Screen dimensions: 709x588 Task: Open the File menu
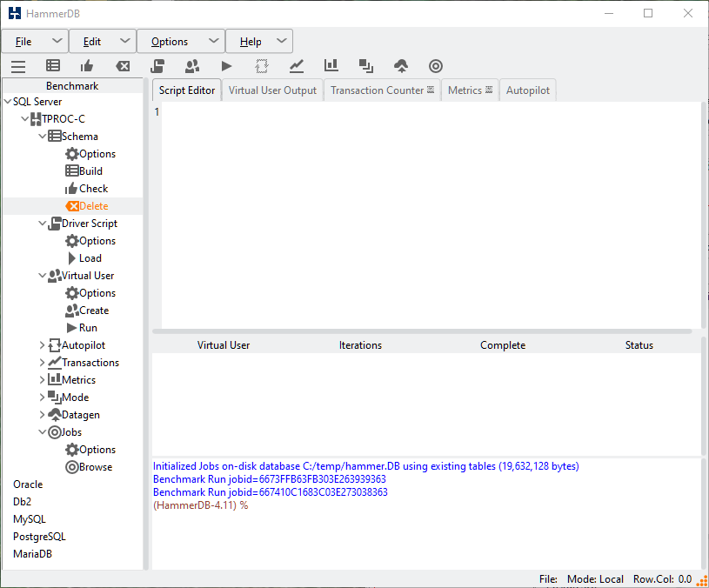[x=36, y=41]
